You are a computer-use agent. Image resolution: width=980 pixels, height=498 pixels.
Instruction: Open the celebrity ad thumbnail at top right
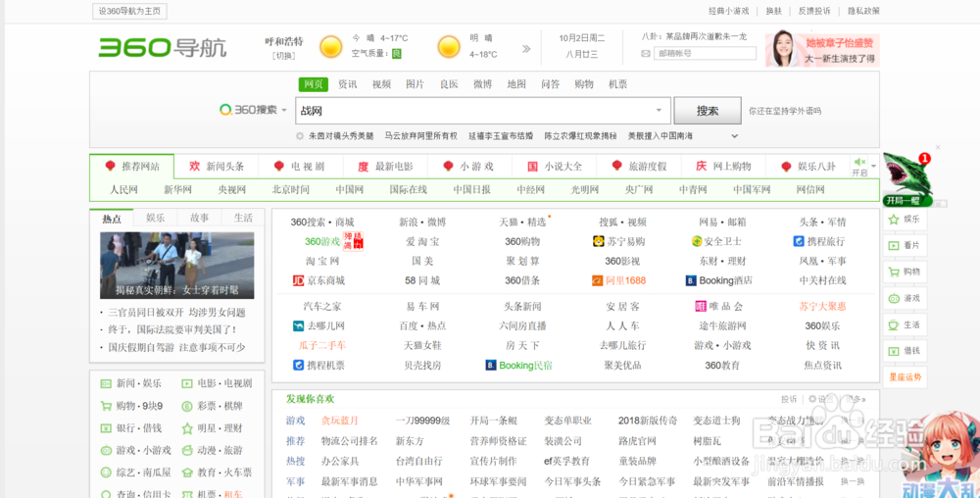click(822, 50)
